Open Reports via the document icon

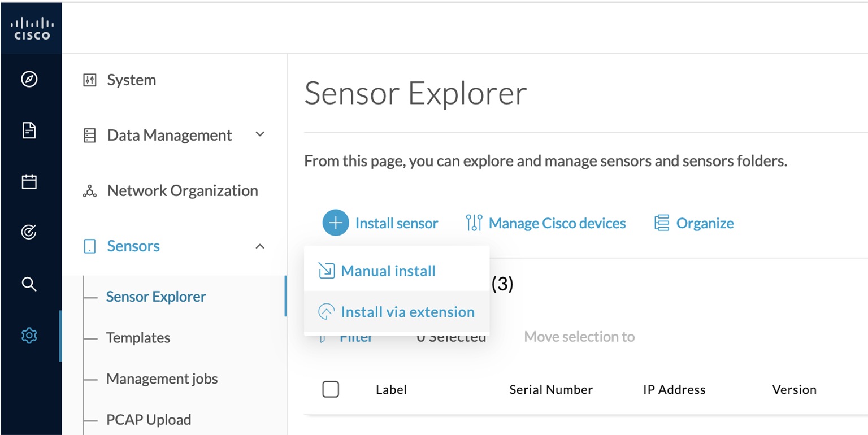[28, 130]
